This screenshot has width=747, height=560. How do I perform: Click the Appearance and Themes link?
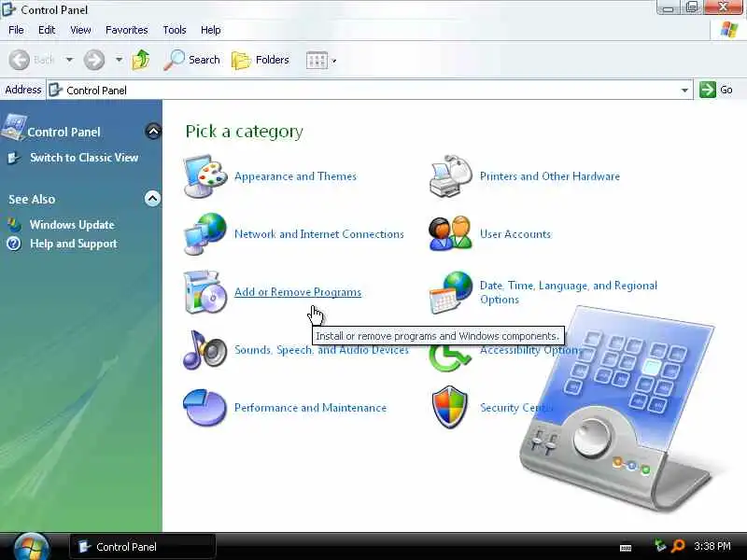click(295, 176)
